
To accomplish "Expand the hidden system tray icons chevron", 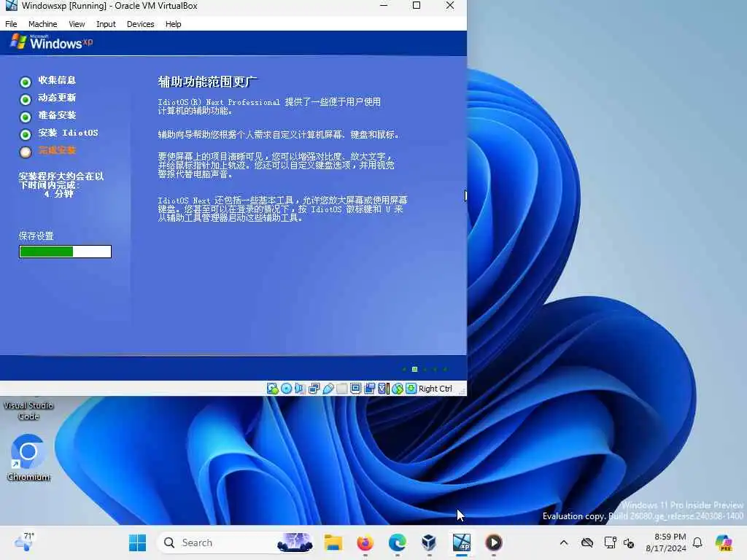I will click(x=564, y=542).
